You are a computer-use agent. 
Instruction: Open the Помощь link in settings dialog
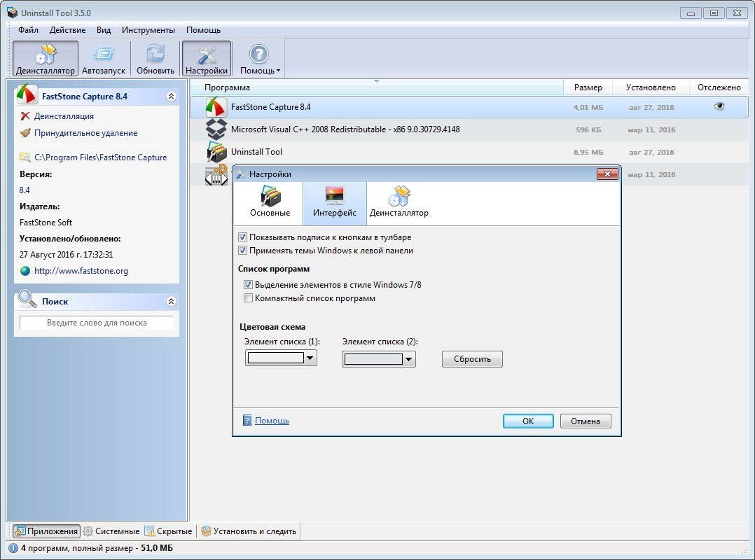pyautogui.click(x=272, y=421)
